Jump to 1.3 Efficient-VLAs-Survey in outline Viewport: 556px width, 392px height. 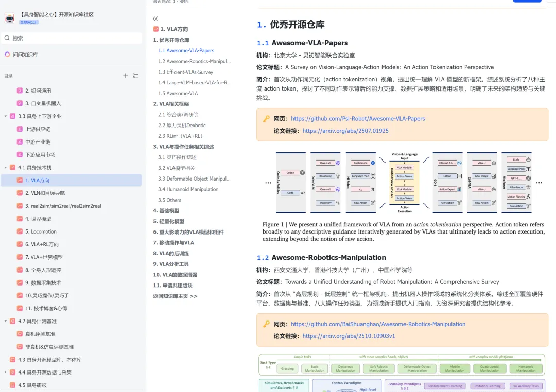(185, 72)
